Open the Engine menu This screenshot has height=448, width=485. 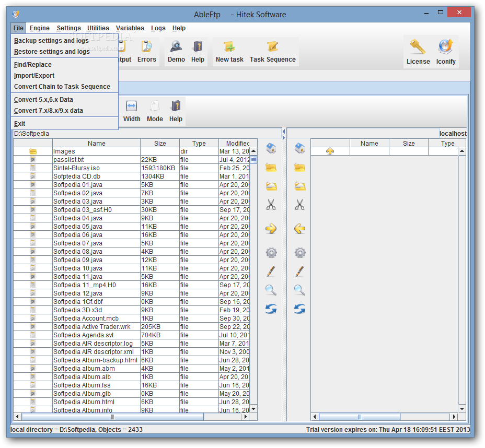click(40, 28)
